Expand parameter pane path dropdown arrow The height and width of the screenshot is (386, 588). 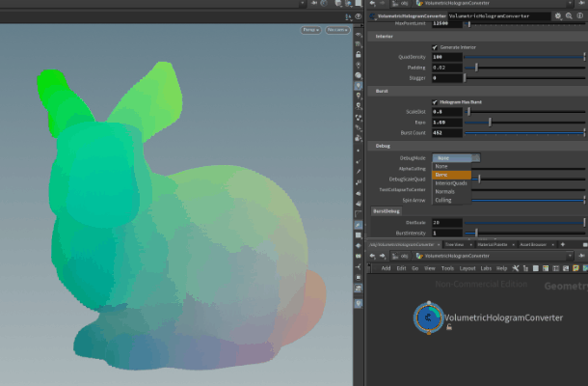click(x=570, y=3)
